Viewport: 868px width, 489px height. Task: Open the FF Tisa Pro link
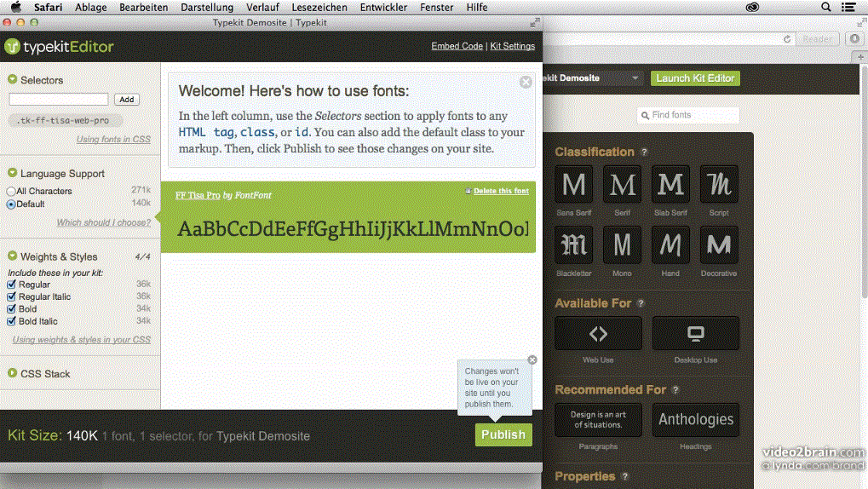point(198,195)
